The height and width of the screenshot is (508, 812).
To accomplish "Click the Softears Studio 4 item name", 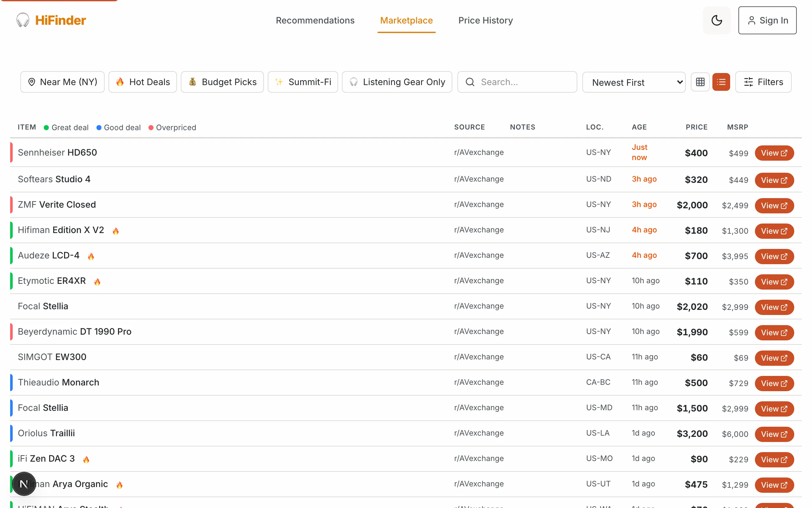I will click(x=54, y=179).
